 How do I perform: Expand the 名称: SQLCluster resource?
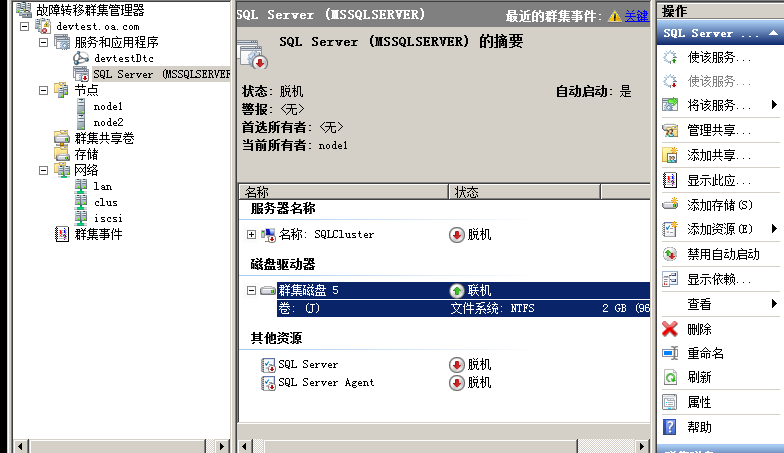tap(251, 234)
